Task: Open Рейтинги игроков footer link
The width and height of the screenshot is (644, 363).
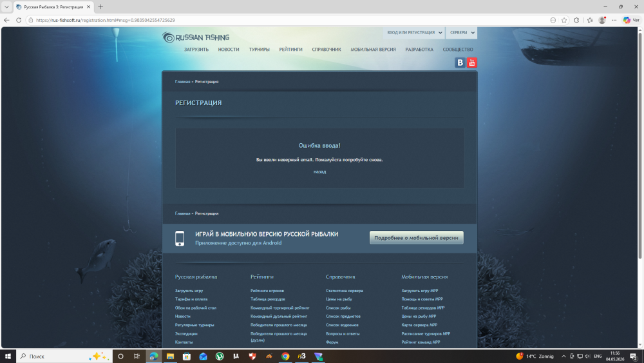Action: 267,291
